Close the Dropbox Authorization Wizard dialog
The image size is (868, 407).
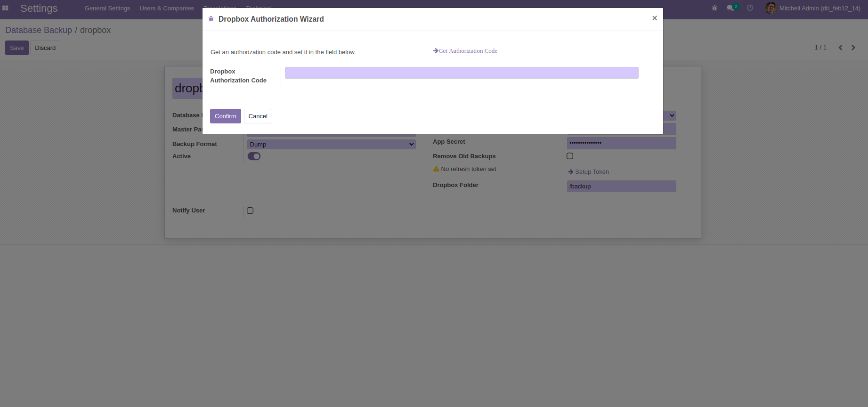point(654,18)
